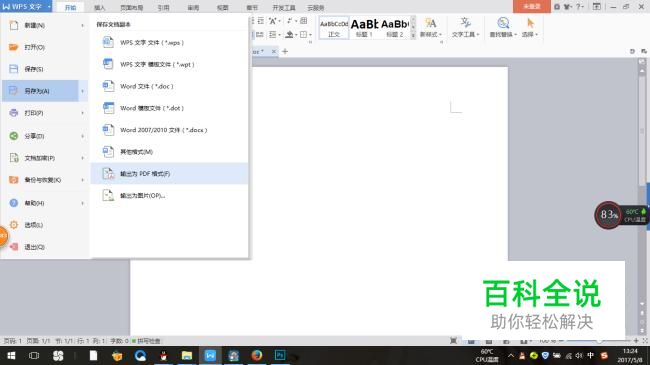Switch to the Developer Tools ribbon tab
This screenshot has width=650, height=365.
[284, 8]
